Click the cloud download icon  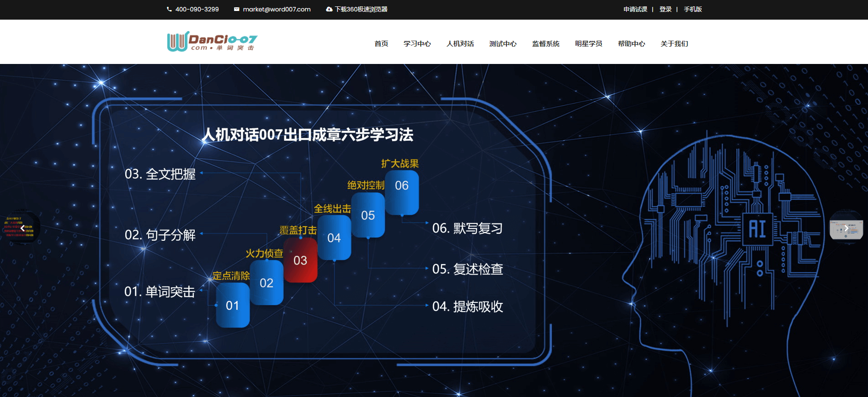click(329, 9)
